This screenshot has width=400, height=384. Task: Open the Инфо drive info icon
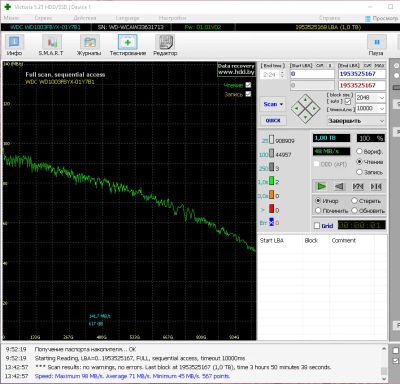pos(14,45)
